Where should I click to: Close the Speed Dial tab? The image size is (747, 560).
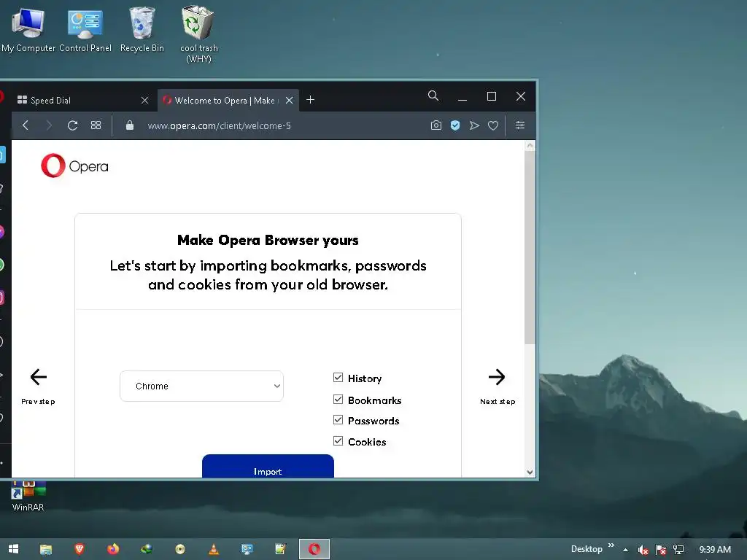[145, 100]
